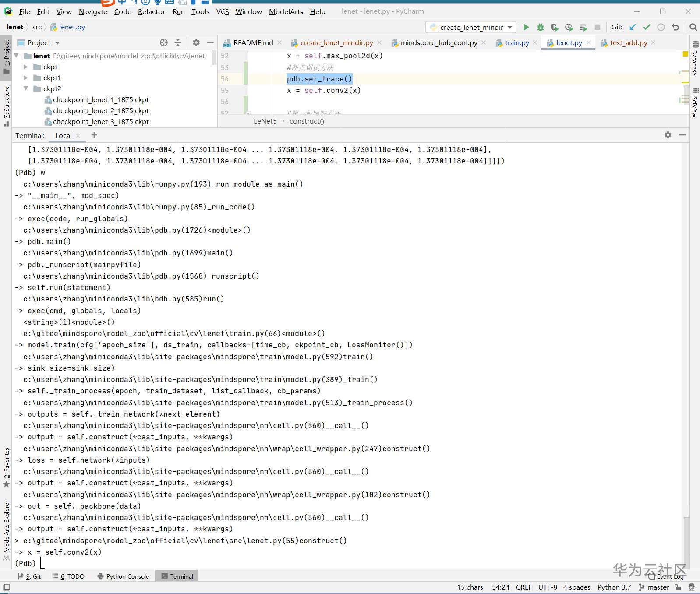700x594 pixels.
Task: Toggle the Python Console tool window
Action: [x=123, y=576]
